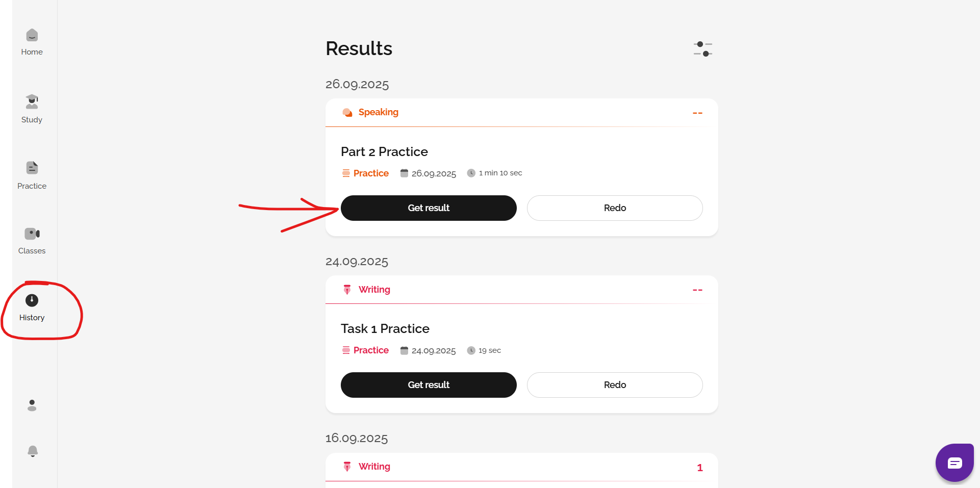Open the notifications bell icon

tap(32, 451)
